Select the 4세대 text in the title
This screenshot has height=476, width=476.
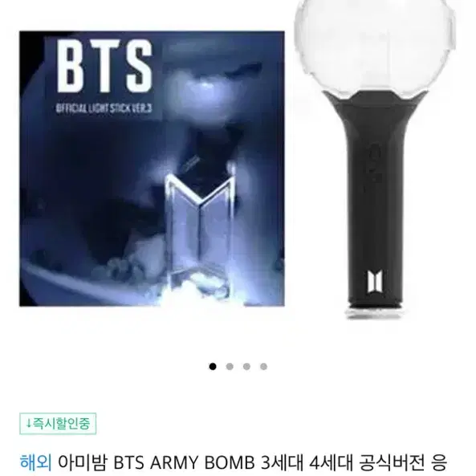point(332,462)
